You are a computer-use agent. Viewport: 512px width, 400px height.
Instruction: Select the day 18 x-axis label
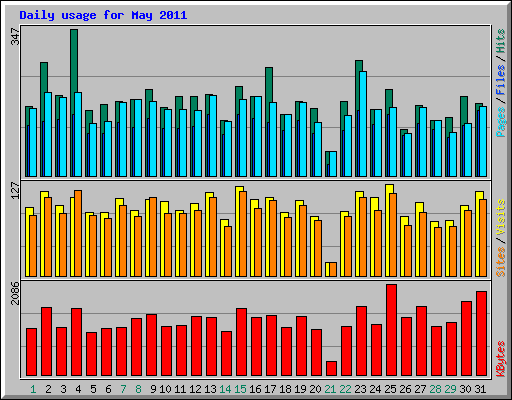(285, 389)
